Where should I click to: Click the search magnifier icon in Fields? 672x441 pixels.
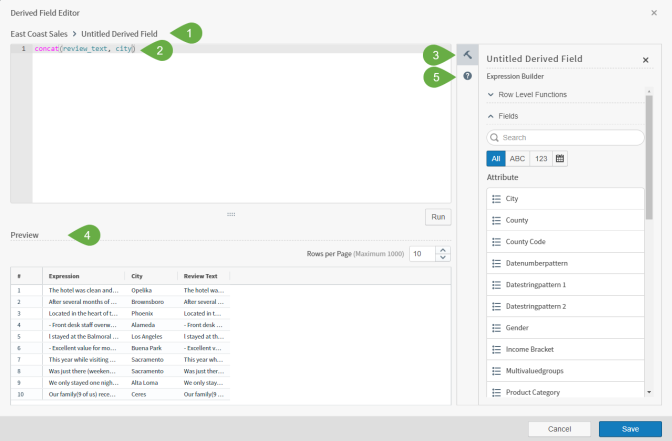[496, 138]
